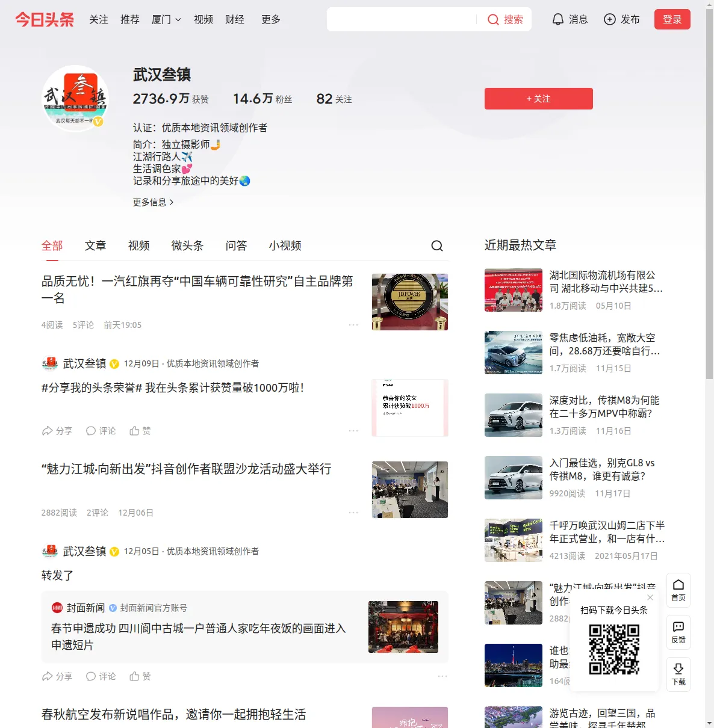
Task: Open the 推荐 nav item
Action: tap(130, 19)
